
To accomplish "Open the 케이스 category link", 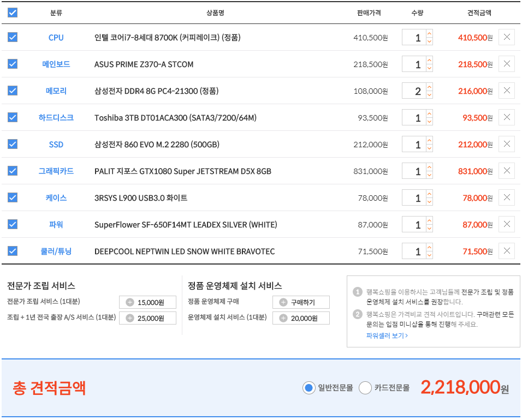I will [x=56, y=198].
